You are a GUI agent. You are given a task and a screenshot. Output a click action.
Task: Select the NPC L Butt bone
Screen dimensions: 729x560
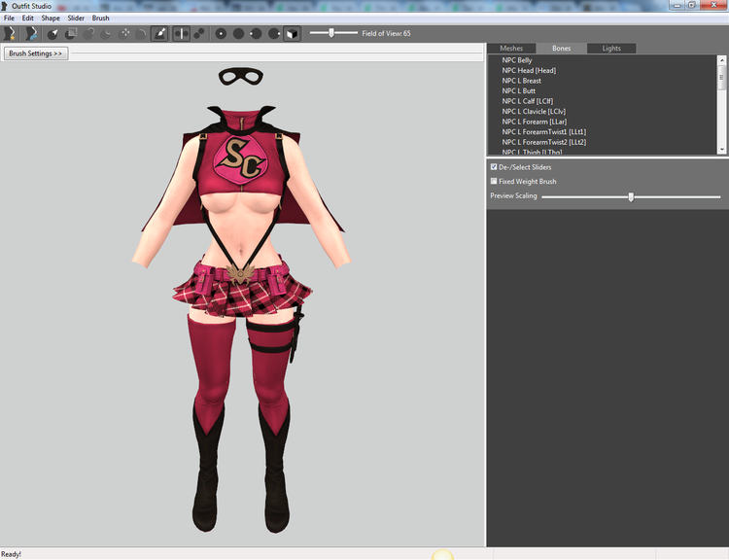pyautogui.click(x=518, y=90)
